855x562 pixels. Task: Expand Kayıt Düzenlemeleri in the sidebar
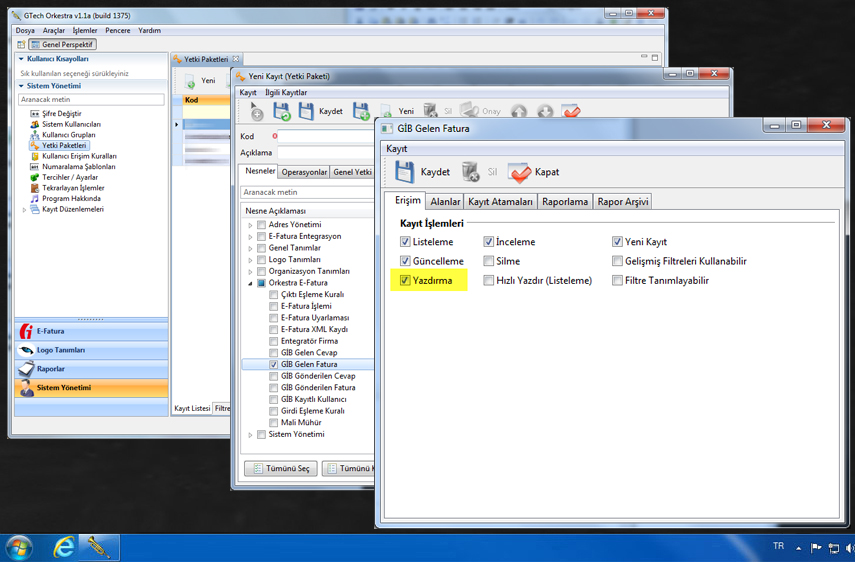[24, 209]
